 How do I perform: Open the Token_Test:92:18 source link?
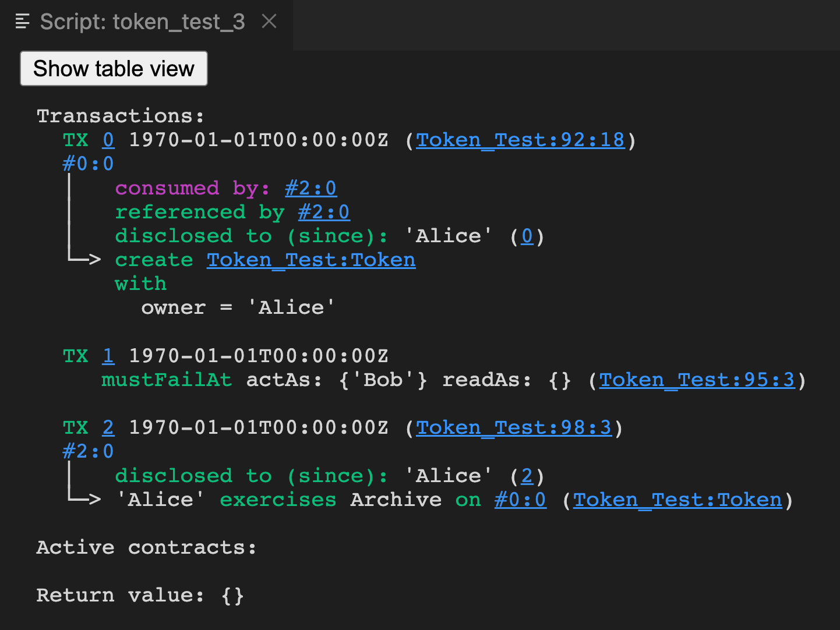(520, 140)
